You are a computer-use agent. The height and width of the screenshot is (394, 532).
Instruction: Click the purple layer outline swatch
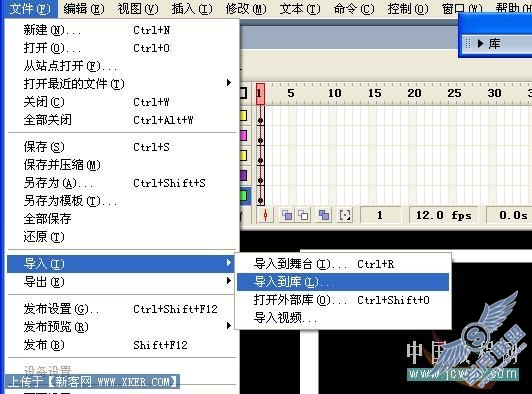coord(243,176)
